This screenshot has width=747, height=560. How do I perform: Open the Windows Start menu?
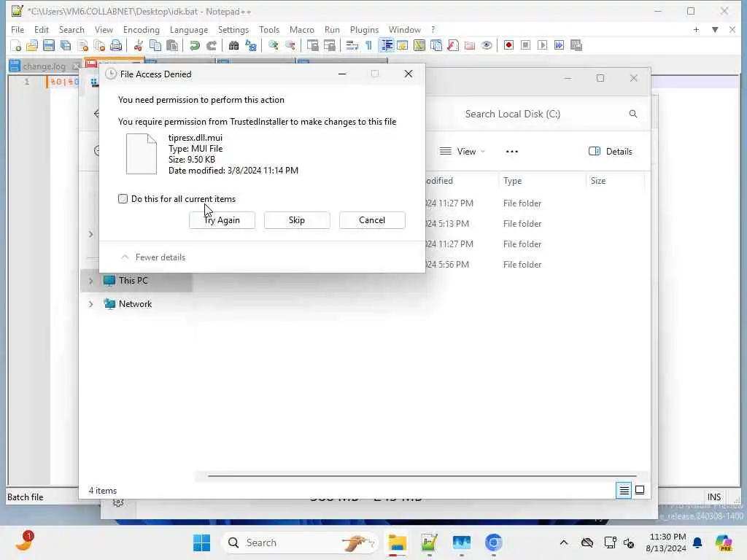[201, 542]
